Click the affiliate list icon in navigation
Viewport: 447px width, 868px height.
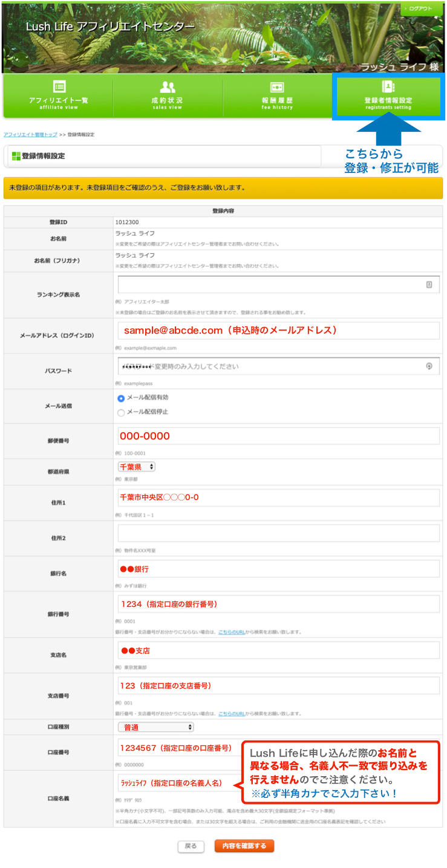tap(59, 86)
